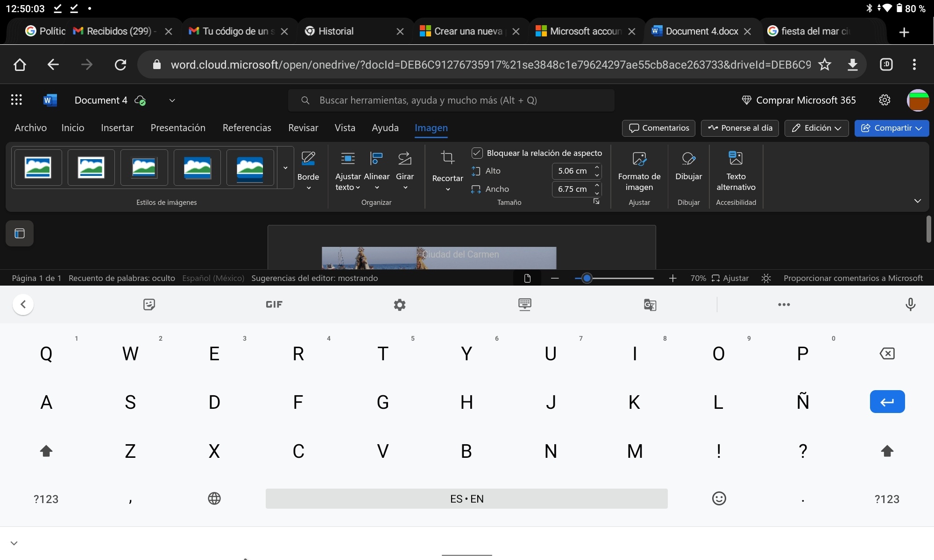Open the Edición mode dropdown

tap(816, 128)
